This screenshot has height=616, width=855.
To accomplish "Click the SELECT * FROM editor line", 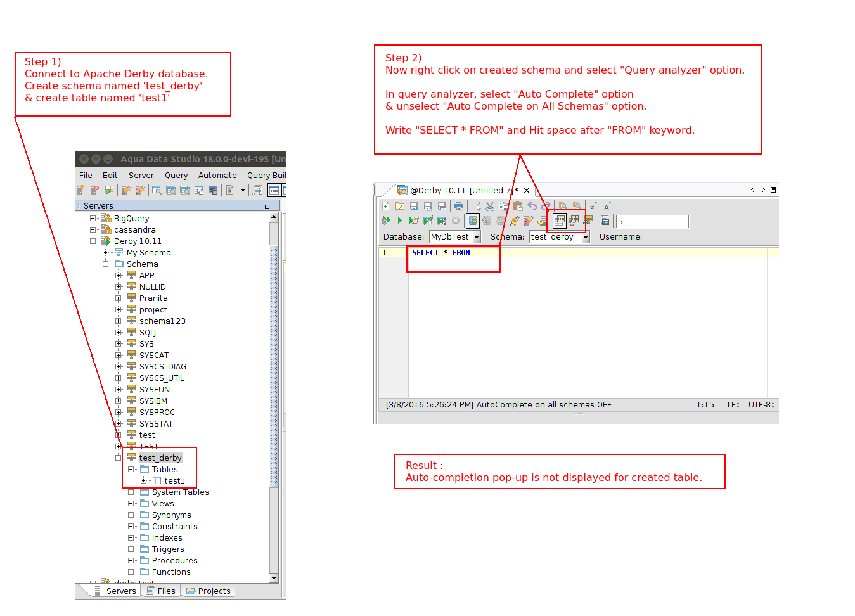I will click(441, 253).
